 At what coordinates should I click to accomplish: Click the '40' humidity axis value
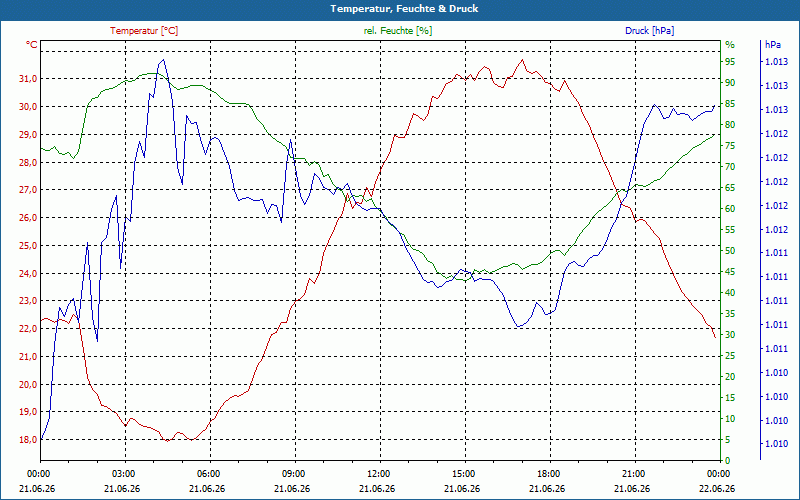click(730, 293)
